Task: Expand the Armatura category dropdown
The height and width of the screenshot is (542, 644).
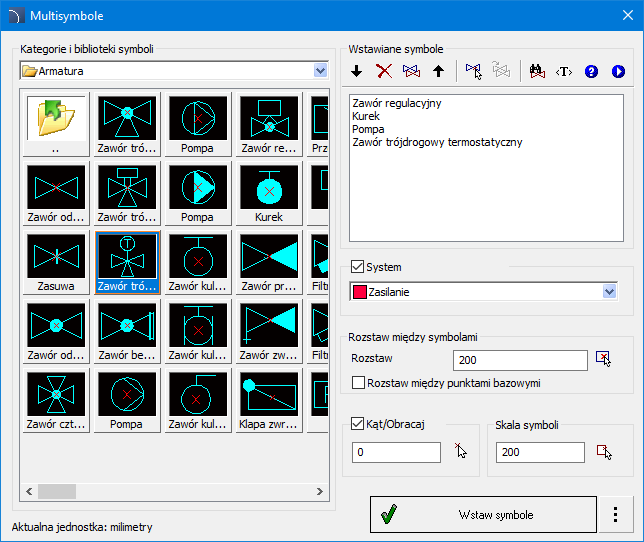Action: point(320,70)
